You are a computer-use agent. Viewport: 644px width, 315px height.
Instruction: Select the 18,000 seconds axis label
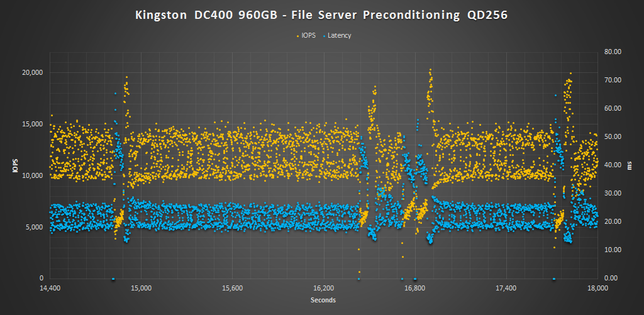pyautogui.click(x=597, y=289)
